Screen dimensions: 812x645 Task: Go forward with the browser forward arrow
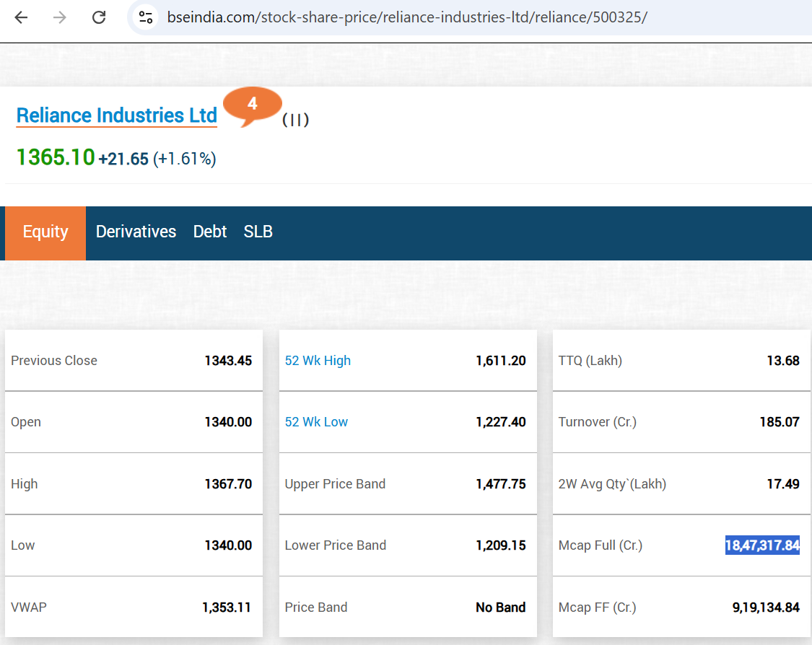click(x=60, y=17)
